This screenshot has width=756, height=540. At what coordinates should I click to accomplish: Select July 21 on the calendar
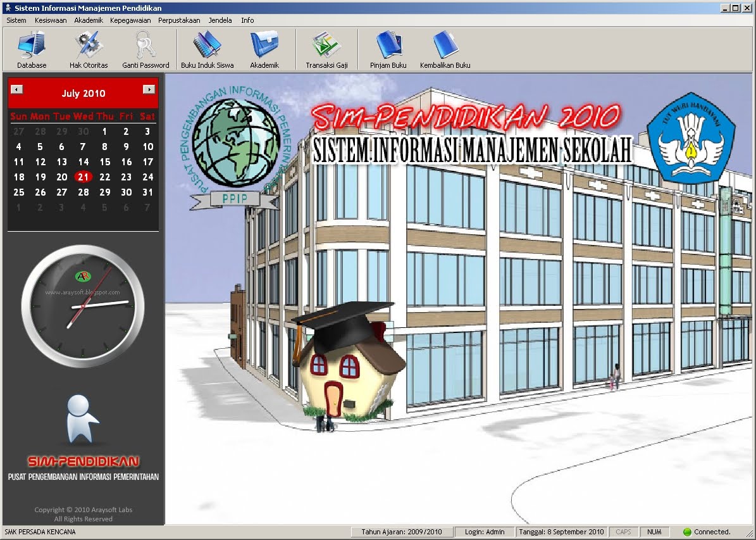pyautogui.click(x=83, y=177)
